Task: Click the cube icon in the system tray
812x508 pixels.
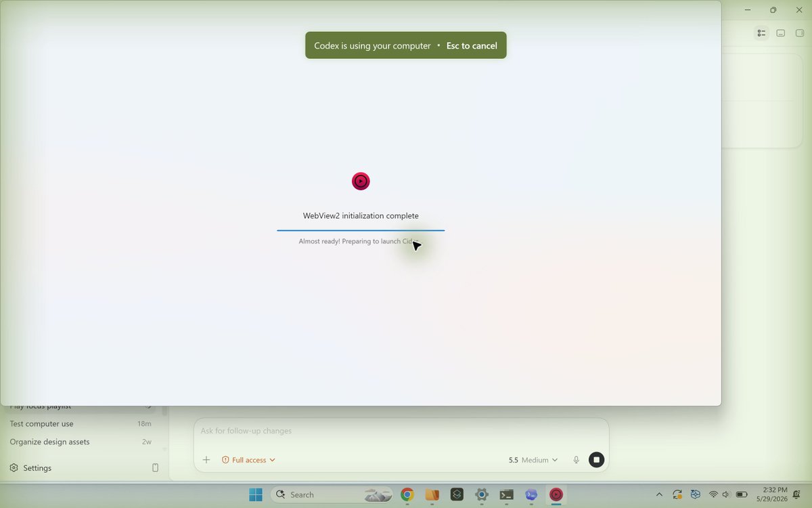Action: coord(695,494)
